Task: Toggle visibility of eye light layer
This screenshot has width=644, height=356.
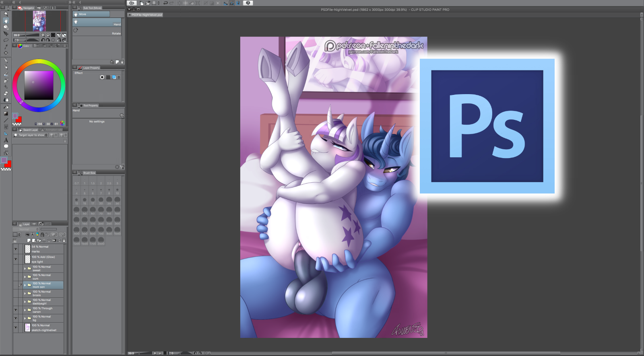Action: [x=16, y=259]
